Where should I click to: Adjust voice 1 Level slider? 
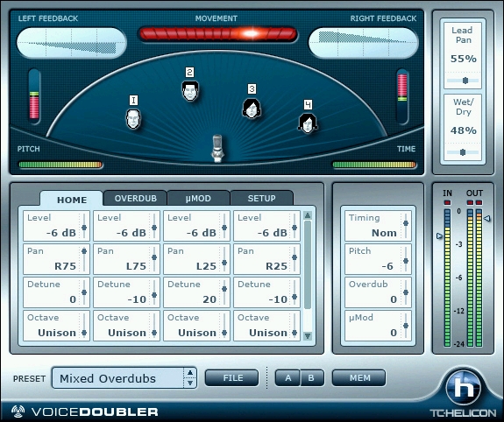pos(84,226)
